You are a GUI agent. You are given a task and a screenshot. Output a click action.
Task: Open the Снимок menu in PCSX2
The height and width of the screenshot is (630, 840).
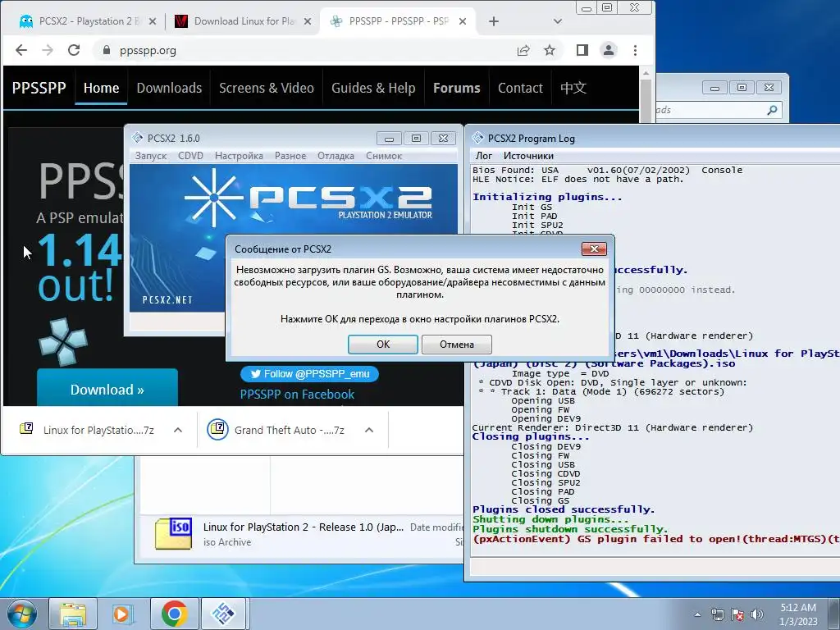[384, 156]
